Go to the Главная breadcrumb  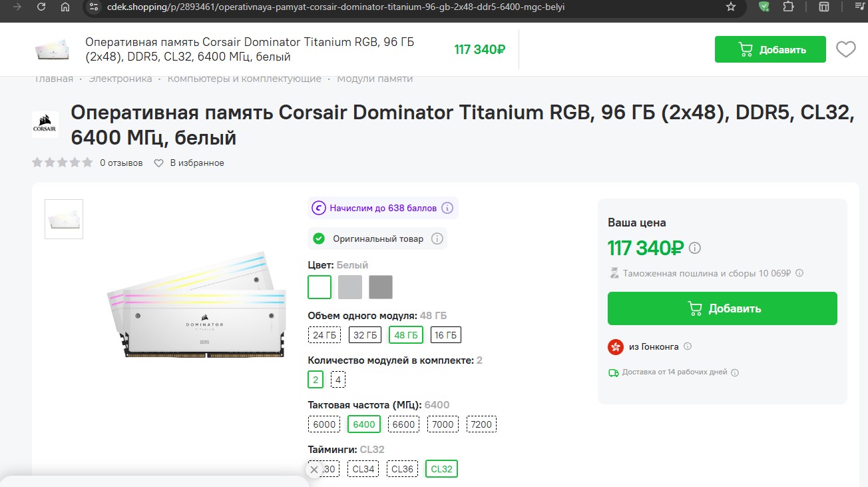[x=54, y=79]
